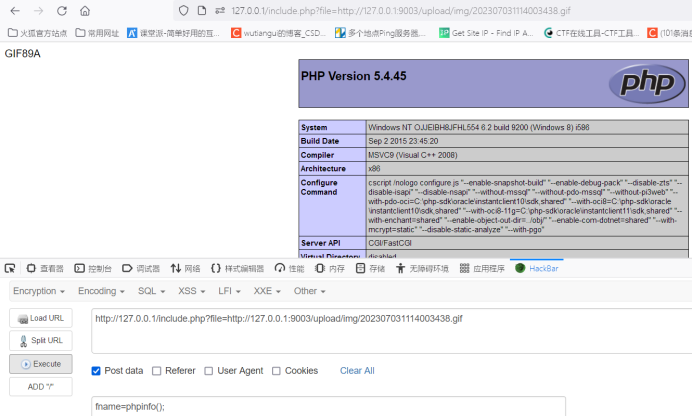
Task: Switch to the 无障碍环境 accessibility tab
Action: point(422,268)
